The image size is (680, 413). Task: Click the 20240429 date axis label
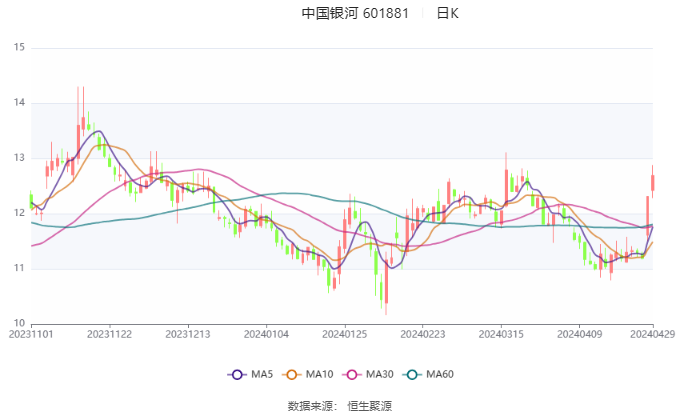coord(653,334)
